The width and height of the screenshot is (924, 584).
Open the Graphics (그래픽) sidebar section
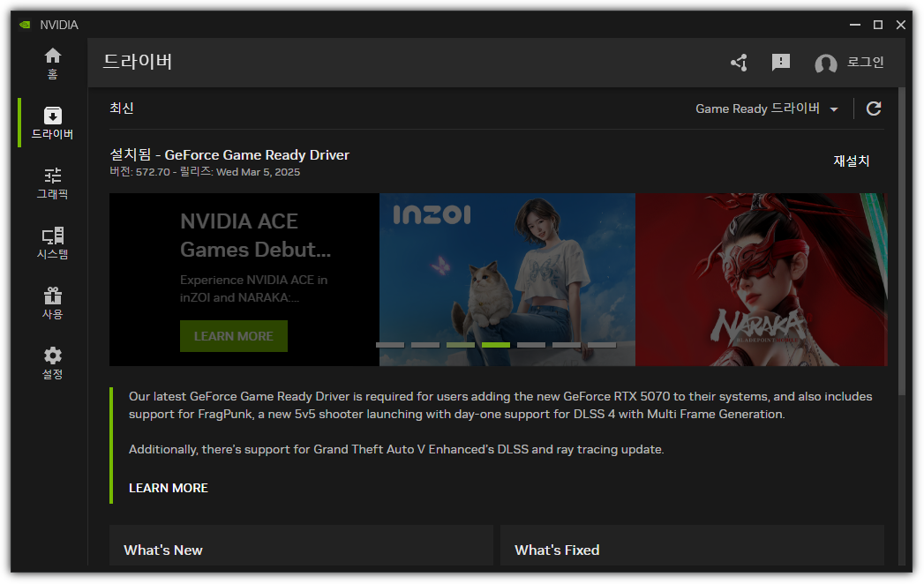pyautogui.click(x=52, y=183)
